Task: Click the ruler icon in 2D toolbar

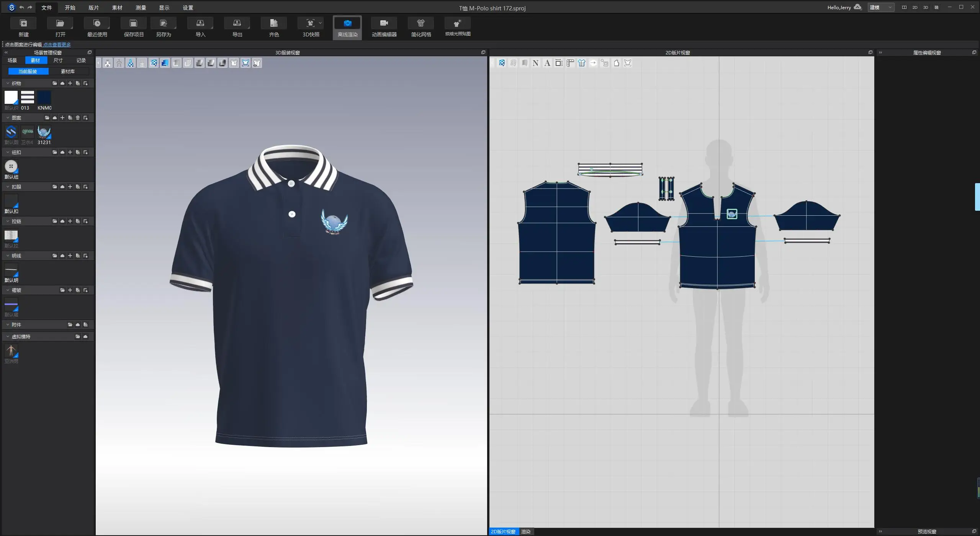Action: tap(570, 63)
